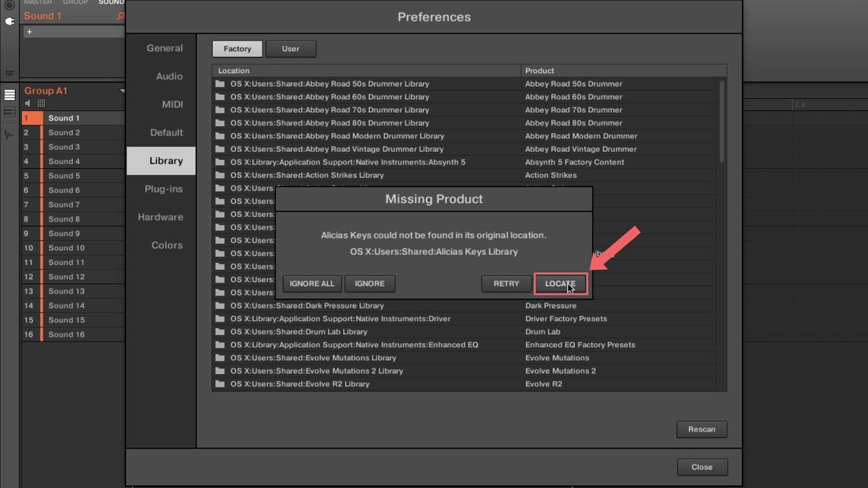Select the Abbey Road Vintage Drummer product cell
The height and width of the screenshot is (488, 868).
click(580, 149)
